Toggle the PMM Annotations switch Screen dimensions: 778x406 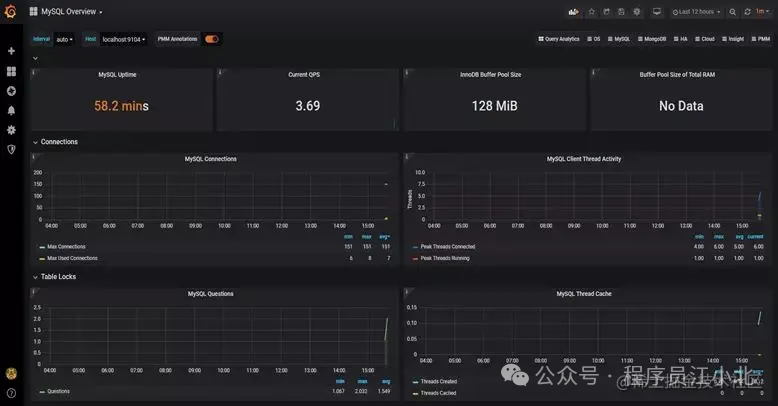(x=212, y=39)
